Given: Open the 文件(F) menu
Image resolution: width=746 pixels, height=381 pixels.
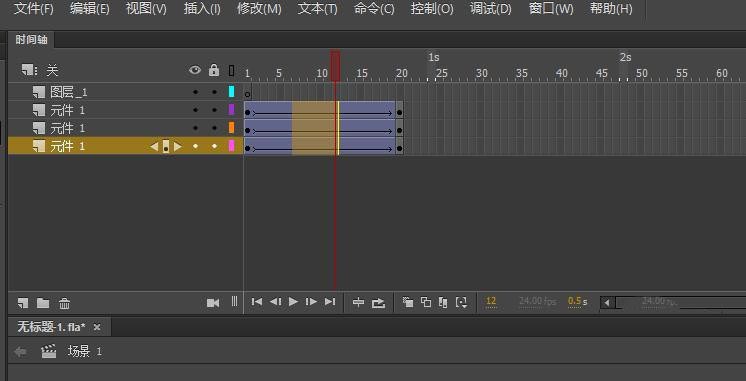Looking at the screenshot, I should point(33,9).
